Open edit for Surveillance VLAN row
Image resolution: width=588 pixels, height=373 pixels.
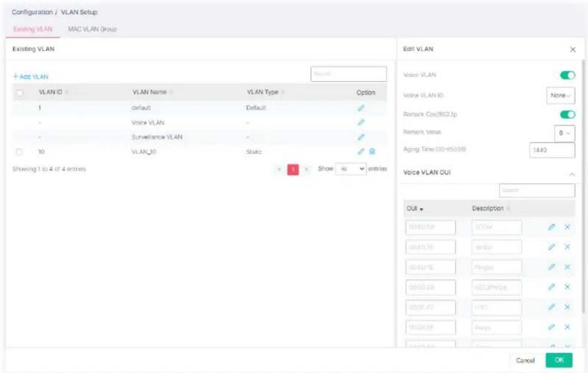click(361, 137)
